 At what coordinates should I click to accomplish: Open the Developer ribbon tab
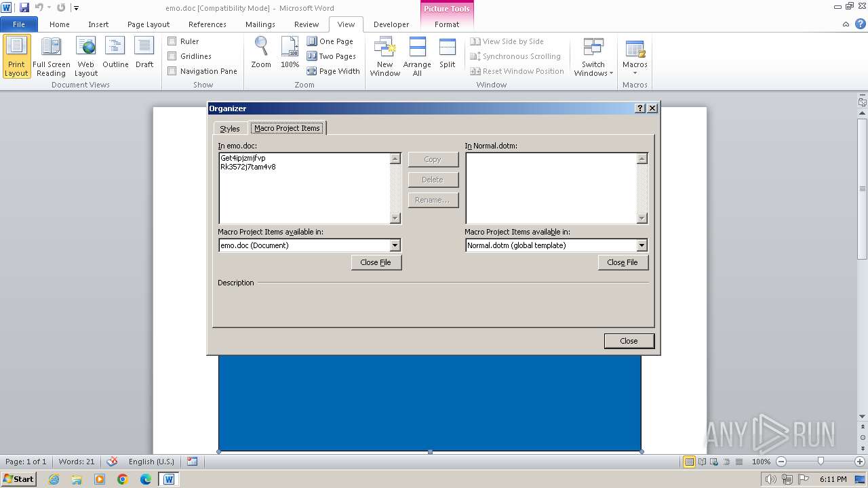(391, 24)
